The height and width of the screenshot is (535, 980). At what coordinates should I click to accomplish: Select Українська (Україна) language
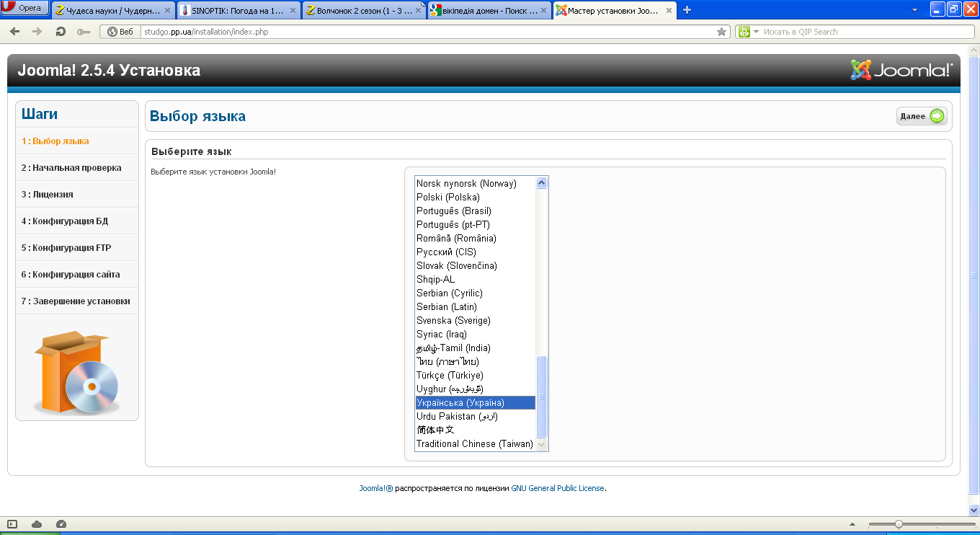[476, 403]
